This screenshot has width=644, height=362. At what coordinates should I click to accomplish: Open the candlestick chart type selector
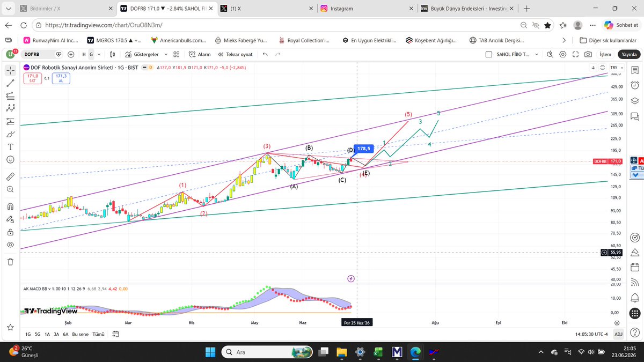point(113,54)
